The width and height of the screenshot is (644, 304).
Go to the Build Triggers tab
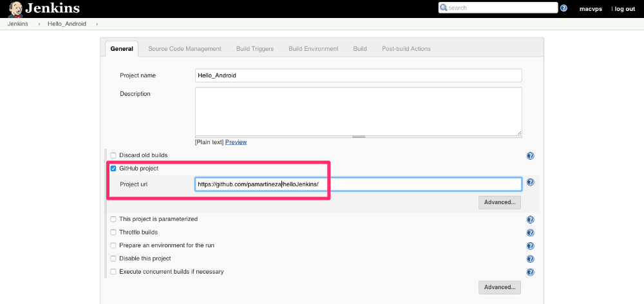(254, 49)
